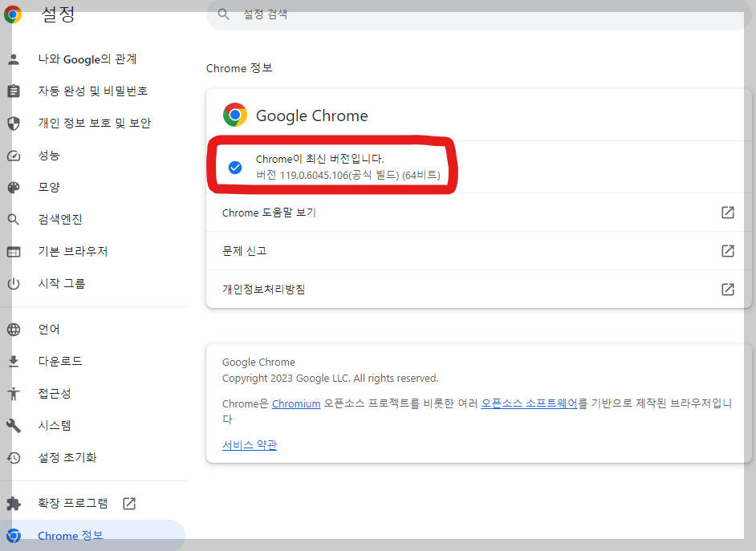Click the speedometer icon for 성능
The height and width of the screenshot is (551, 756).
coord(14,156)
